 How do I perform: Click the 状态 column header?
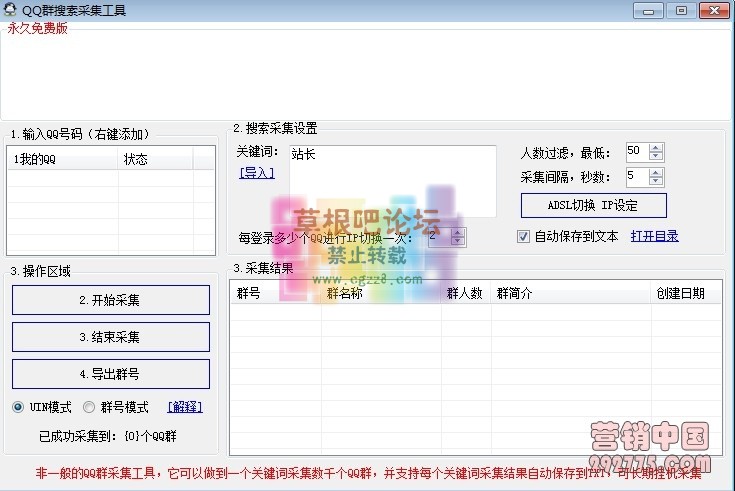pyautogui.click(x=155, y=159)
